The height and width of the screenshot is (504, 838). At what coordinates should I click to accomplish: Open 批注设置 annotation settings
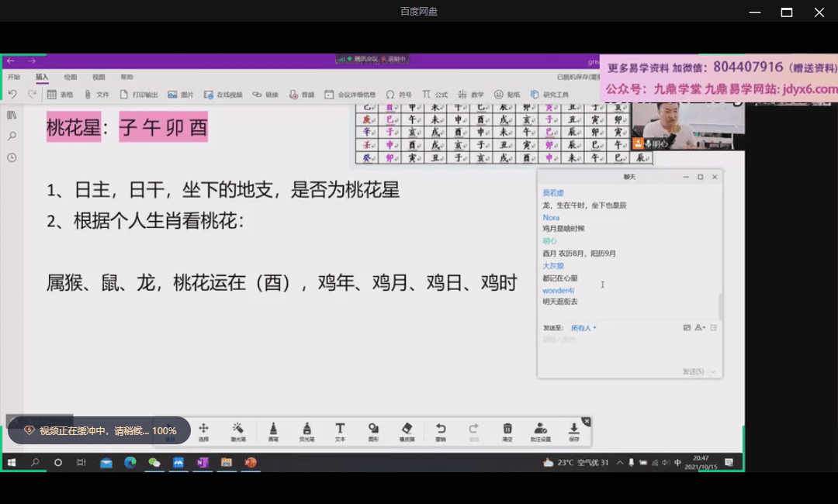pyautogui.click(x=541, y=431)
